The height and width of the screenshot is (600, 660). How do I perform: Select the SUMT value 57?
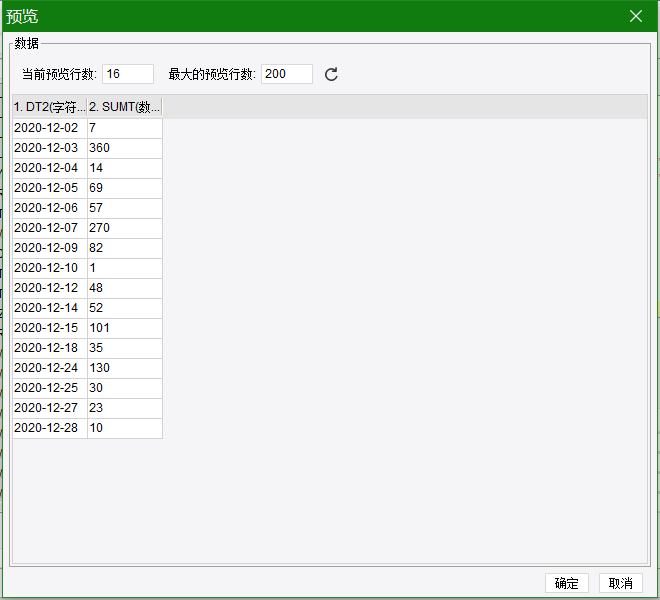125,208
